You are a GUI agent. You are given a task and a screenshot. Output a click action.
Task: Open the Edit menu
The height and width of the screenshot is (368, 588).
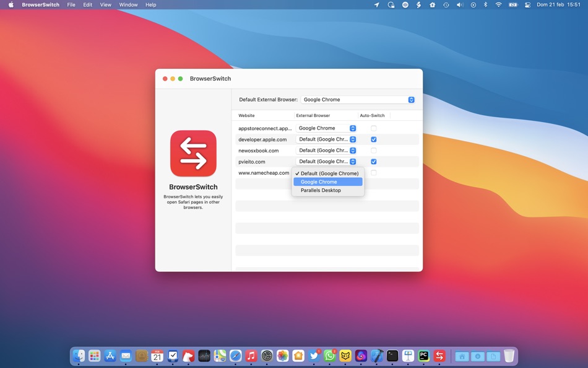[87, 5]
